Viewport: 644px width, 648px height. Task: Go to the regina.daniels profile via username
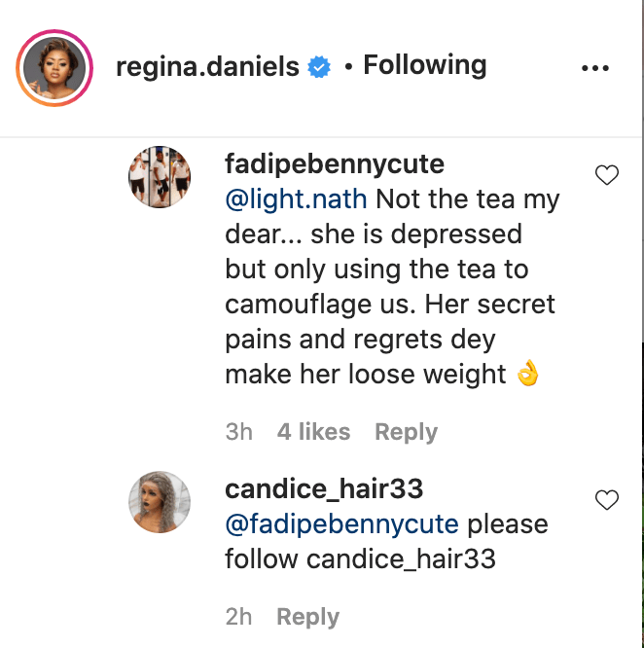[206, 67]
